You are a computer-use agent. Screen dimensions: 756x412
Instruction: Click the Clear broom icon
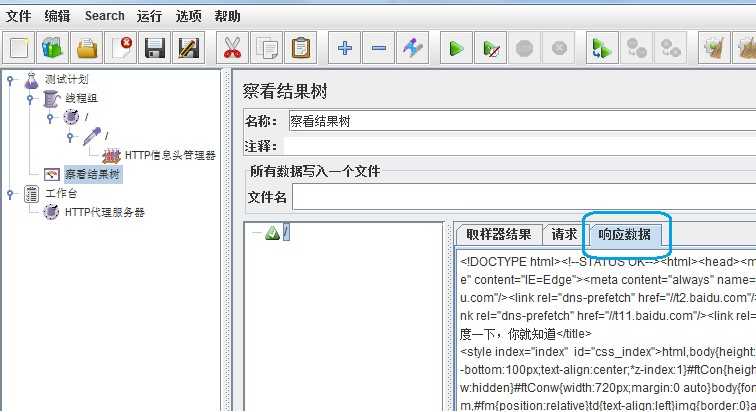click(714, 48)
